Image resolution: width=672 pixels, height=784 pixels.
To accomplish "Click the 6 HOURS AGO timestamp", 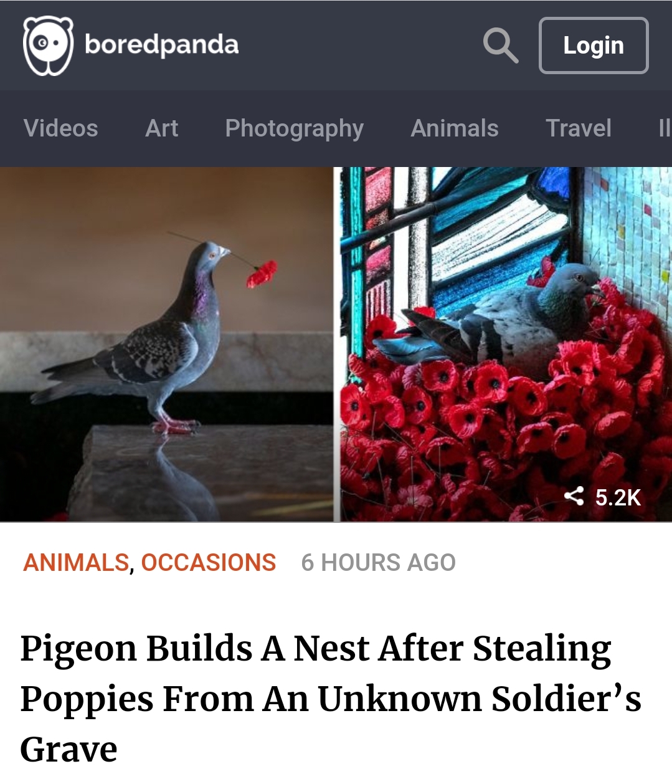I will pyautogui.click(x=379, y=563).
